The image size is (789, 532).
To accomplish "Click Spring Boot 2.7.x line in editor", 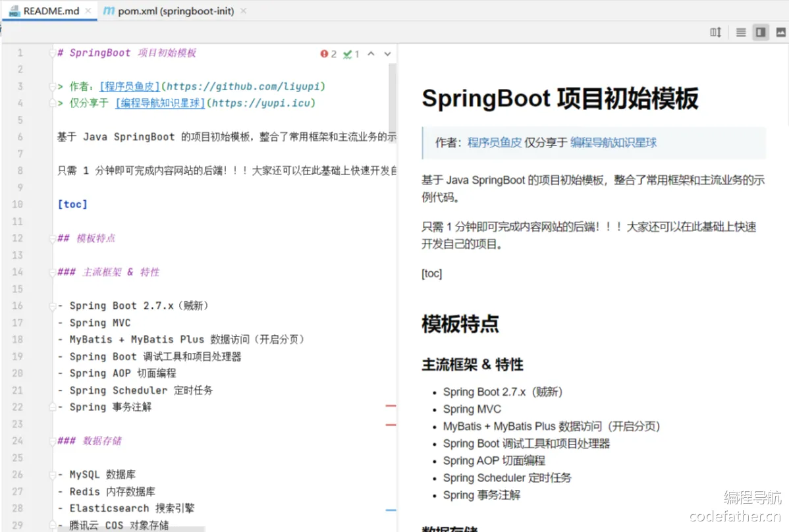I will click(x=133, y=306).
